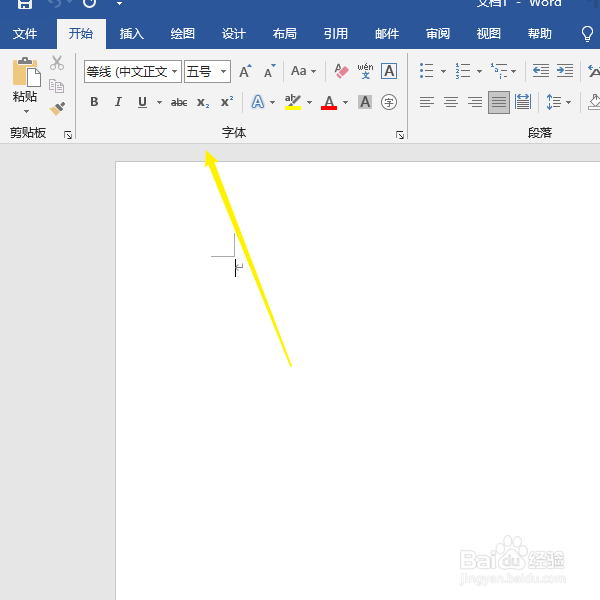Open the highlight color dropdown arrow
This screenshot has height=600, width=600.
[309, 102]
